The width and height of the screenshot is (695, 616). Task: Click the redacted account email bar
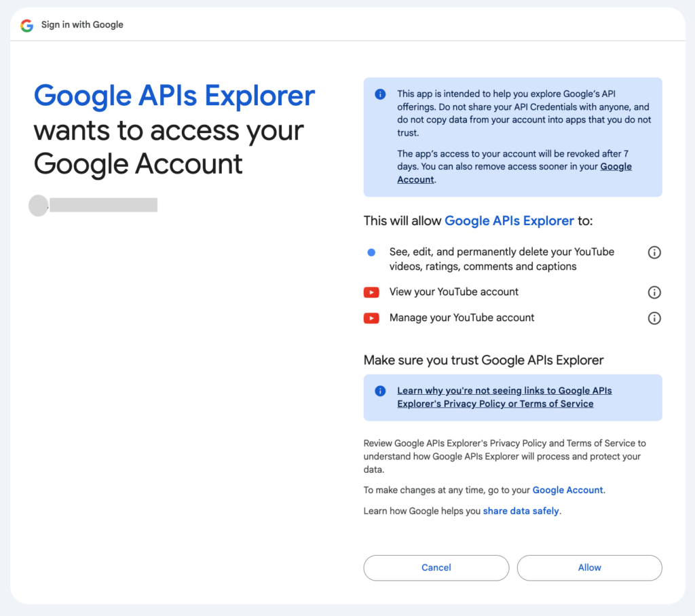103,205
